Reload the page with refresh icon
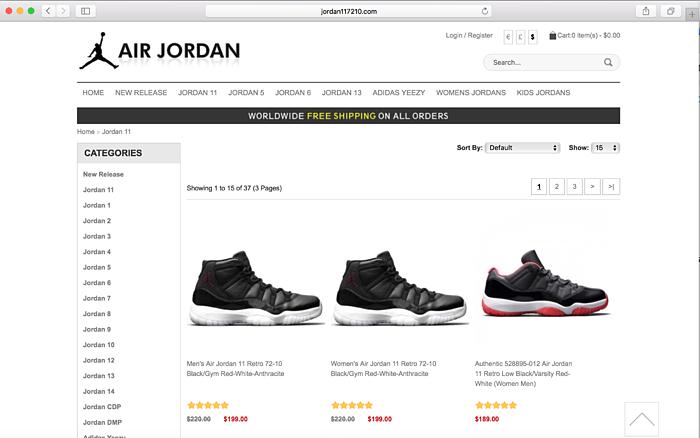This screenshot has width=700, height=438. point(485,11)
